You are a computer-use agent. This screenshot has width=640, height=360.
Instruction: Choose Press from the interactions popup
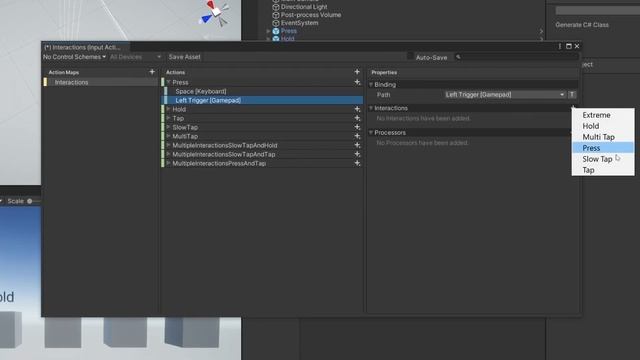(603, 148)
